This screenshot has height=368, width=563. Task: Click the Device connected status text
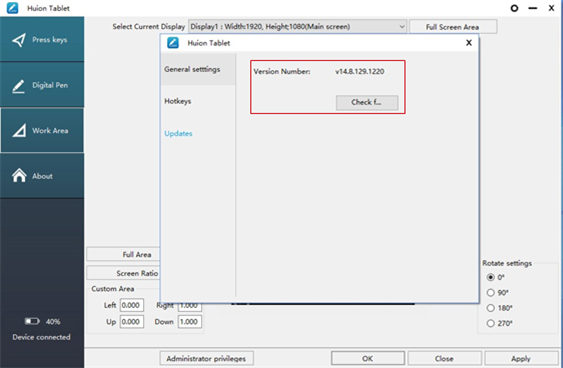(41, 337)
